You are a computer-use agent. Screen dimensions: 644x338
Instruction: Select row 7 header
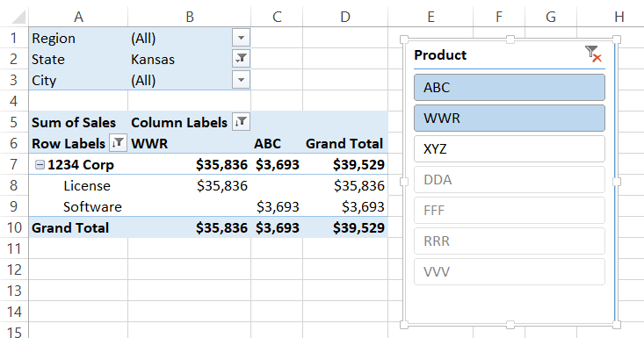(14, 164)
